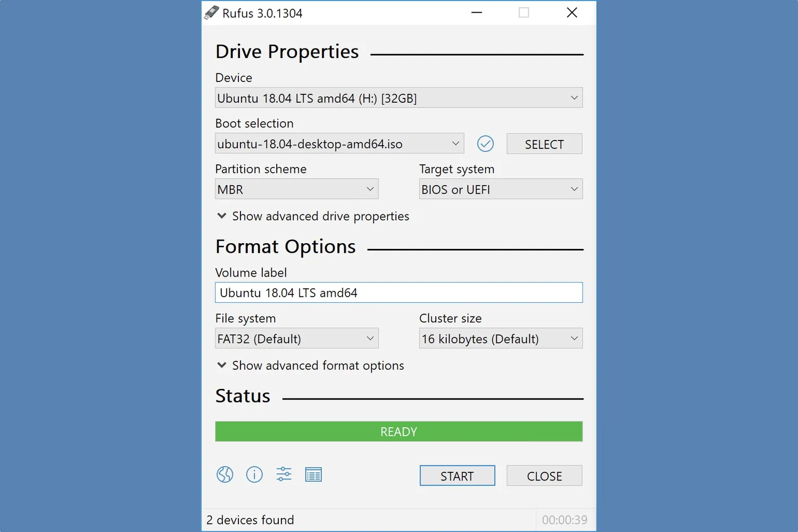
Task: Click the green READY progress bar
Action: click(398, 431)
